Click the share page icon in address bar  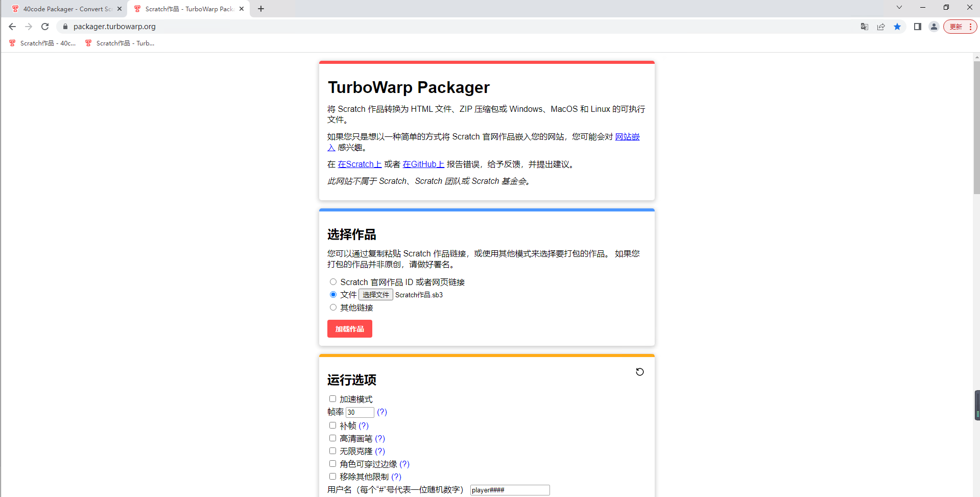[881, 27]
